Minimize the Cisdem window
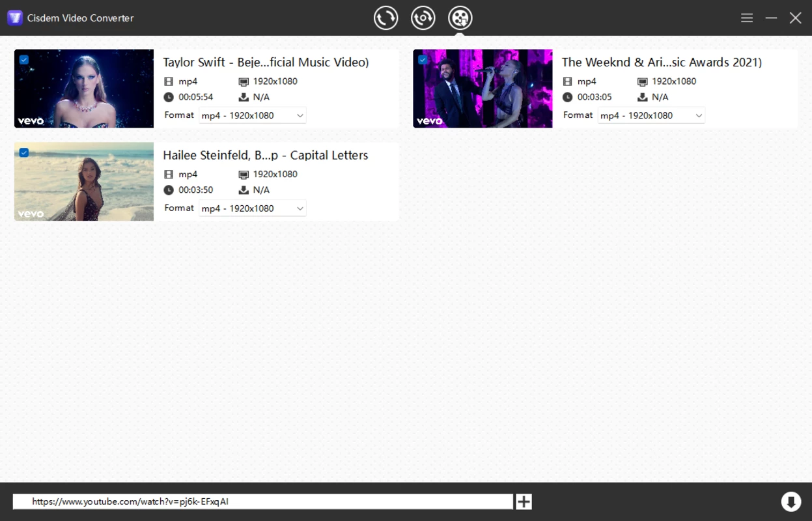 coord(771,18)
